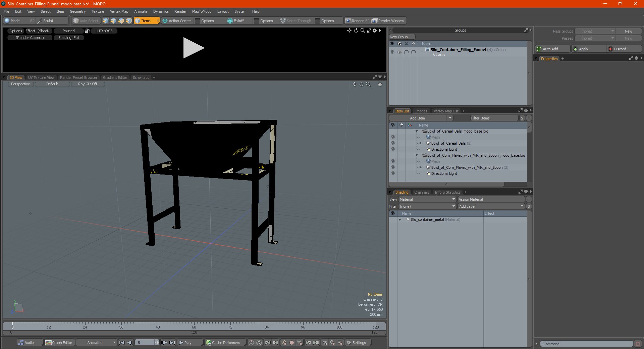
Task: Toggle Options checkbox after Select Through
Action: pos(318,21)
